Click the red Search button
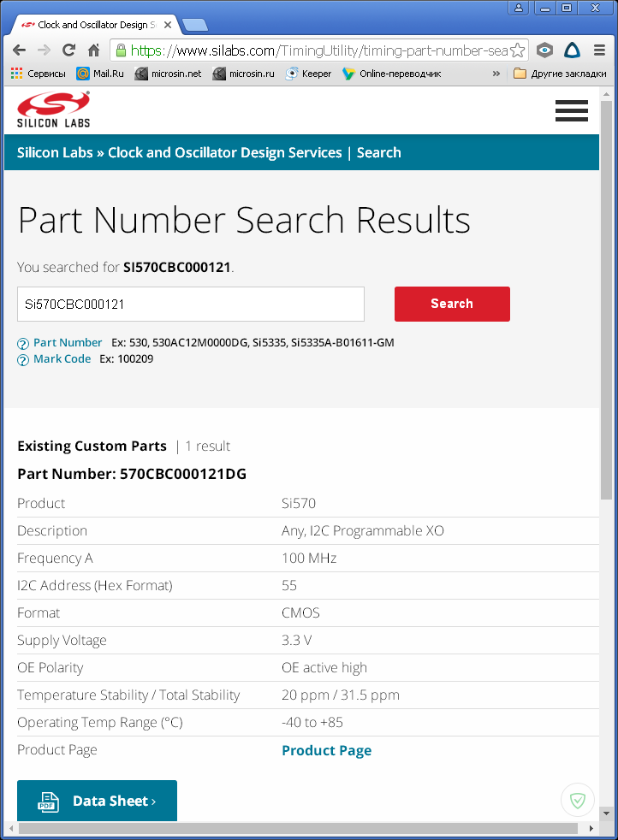The image size is (618, 840). pyautogui.click(x=452, y=304)
